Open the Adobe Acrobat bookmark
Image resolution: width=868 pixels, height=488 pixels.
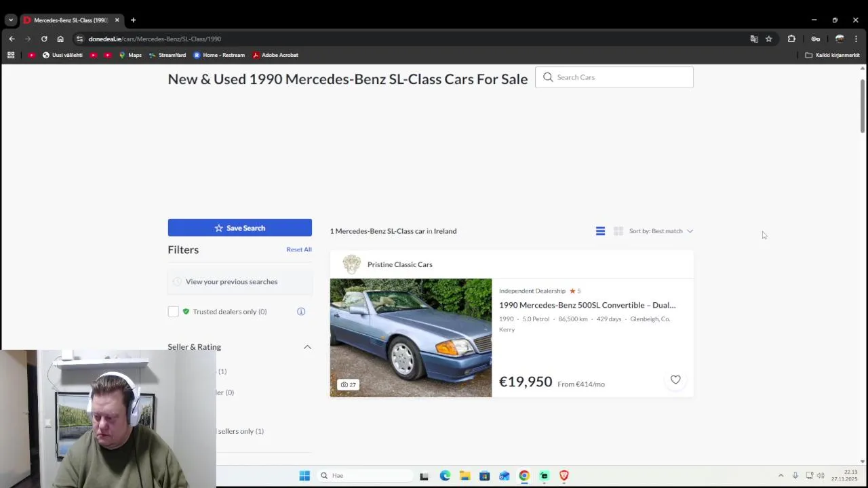point(275,55)
